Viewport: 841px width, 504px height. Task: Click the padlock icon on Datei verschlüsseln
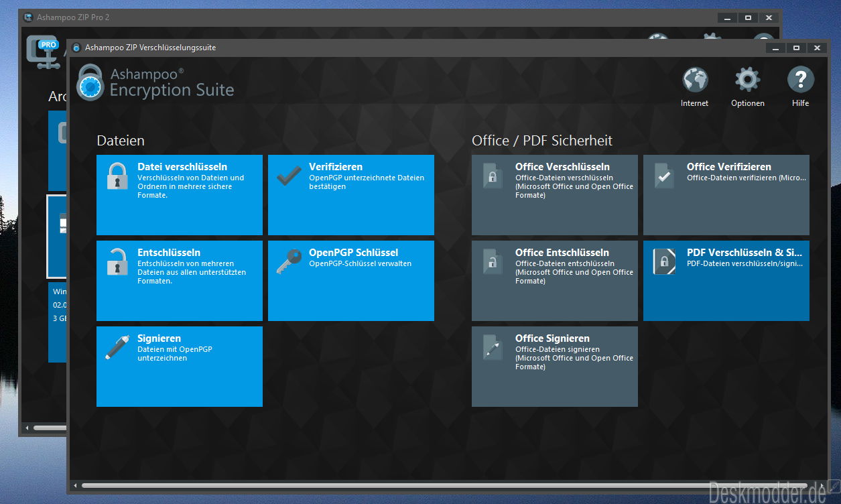pos(117,176)
